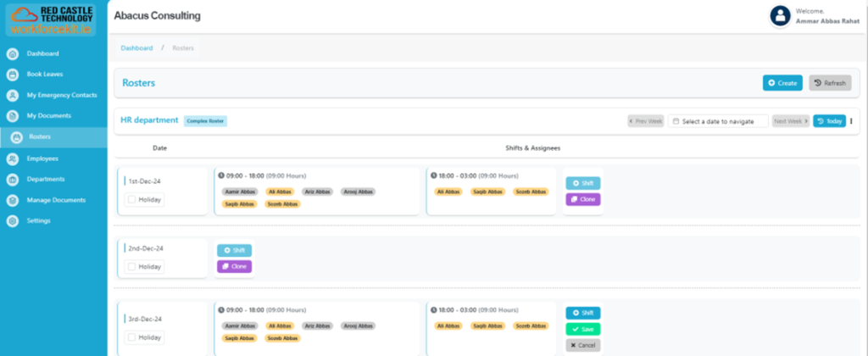Click the My Documents sidebar icon

coord(13,116)
